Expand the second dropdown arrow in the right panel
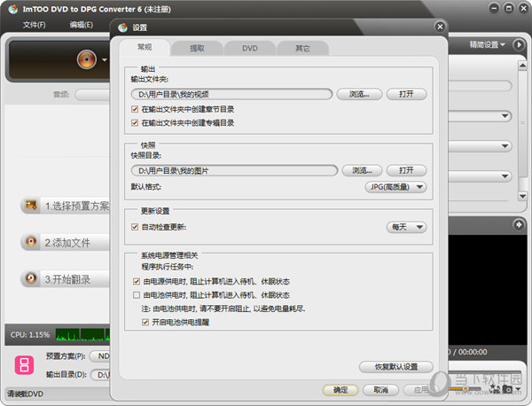The width and height of the screenshot is (532, 406). click(x=505, y=146)
